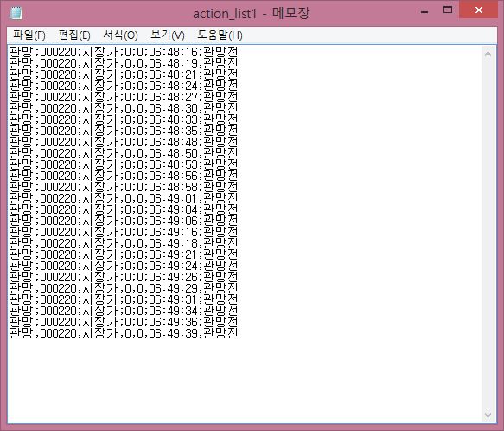The width and height of the screenshot is (504, 431).
Task: Maximize the action_list1 Notepad window
Action: pos(448,10)
